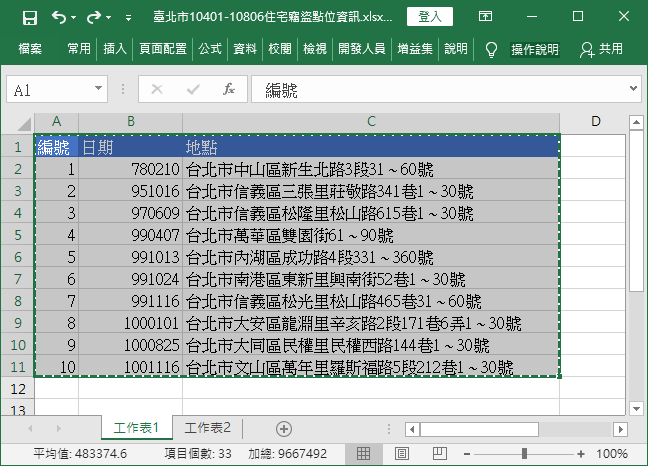Click previous sheet navigation arrow

pyautogui.click(x=30, y=429)
